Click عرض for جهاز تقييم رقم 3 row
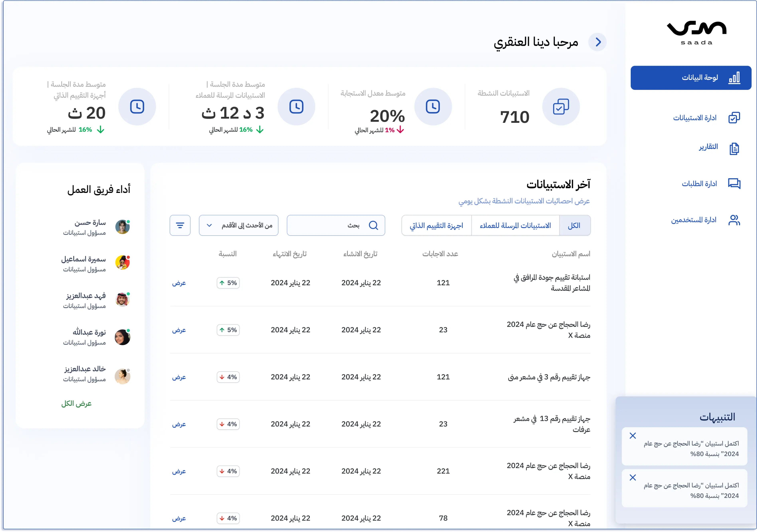This screenshot has height=532, width=757. tap(179, 377)
